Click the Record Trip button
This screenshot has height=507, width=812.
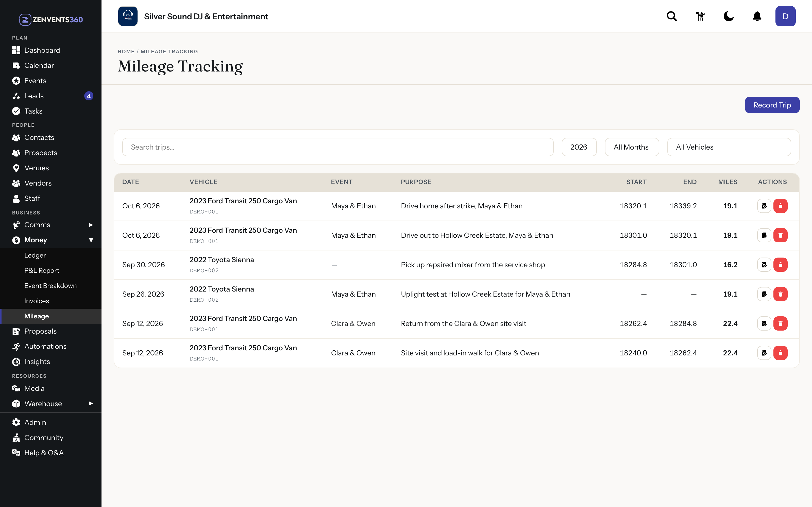tap(772, 105)
